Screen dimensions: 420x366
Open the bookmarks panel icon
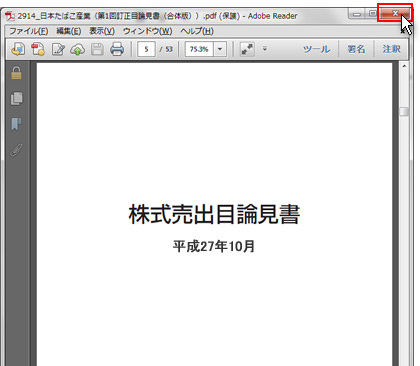[16, 124]
